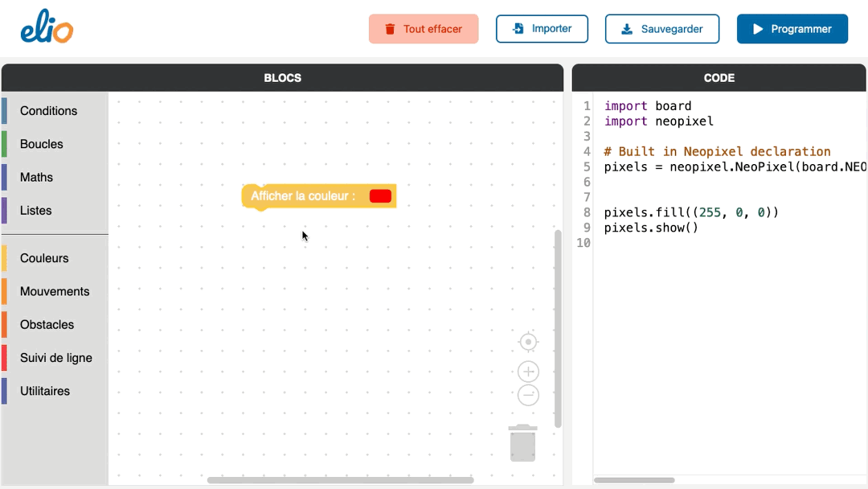Show the Obstacles blocks

pyautogui.click(x=47, y=325)
